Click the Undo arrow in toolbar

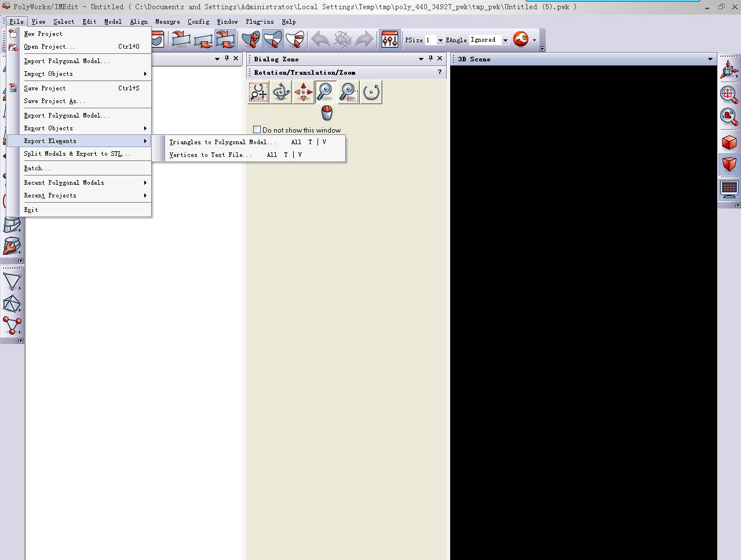[x=320, y=40]
